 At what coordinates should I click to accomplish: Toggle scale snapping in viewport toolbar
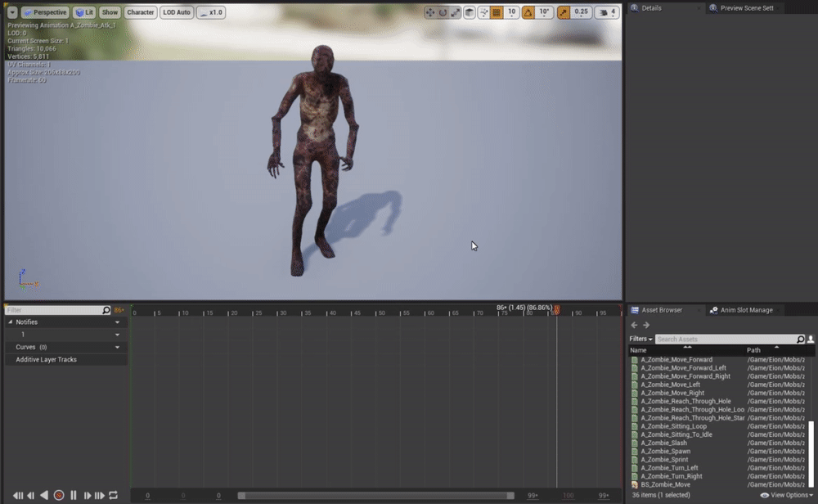[564, 12]
